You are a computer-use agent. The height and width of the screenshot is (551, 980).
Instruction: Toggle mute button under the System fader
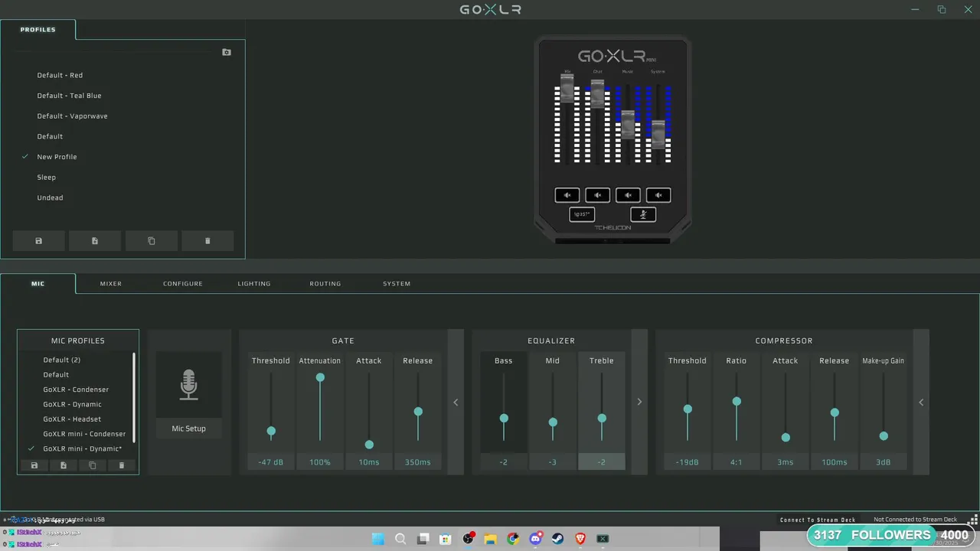click(658, 195)
